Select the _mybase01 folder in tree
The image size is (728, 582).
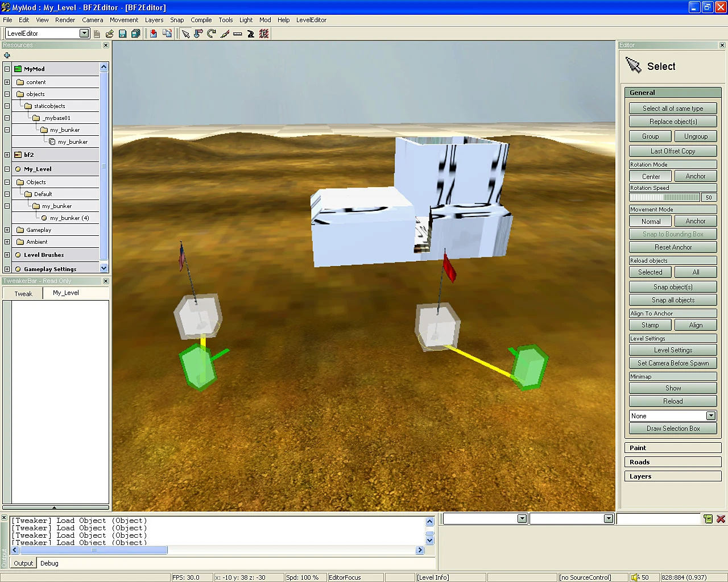56,118
